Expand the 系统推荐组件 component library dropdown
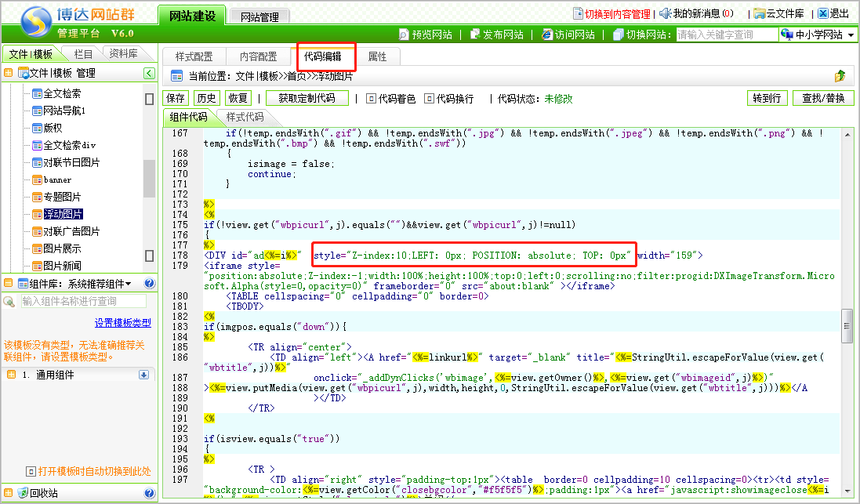The image size is (860, 504). click(x=129, y=284)
